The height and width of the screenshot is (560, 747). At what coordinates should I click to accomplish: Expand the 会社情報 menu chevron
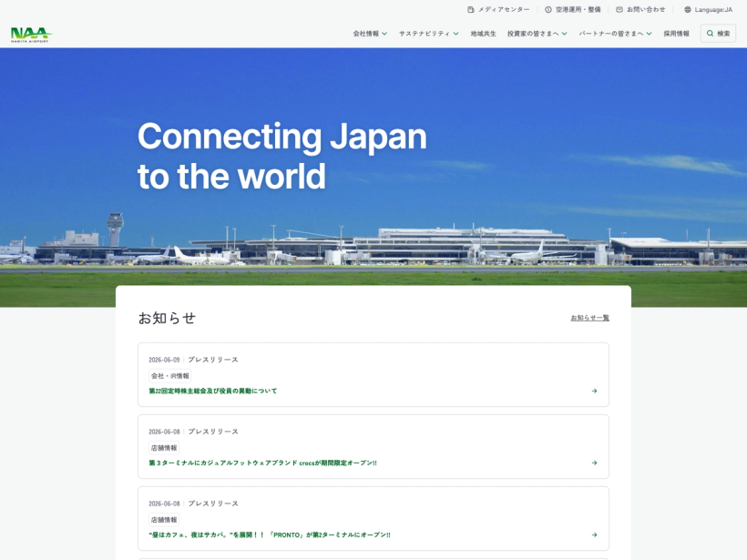click(384, 34)
